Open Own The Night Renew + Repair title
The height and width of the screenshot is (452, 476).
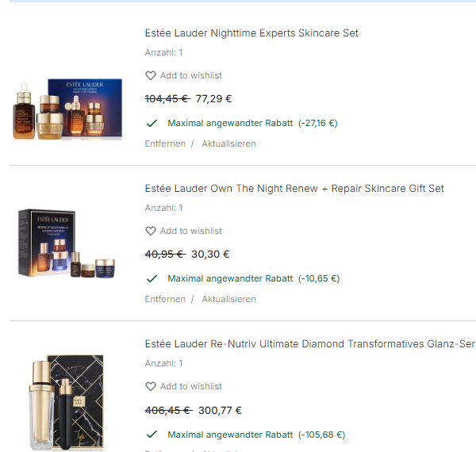[294, 189]
